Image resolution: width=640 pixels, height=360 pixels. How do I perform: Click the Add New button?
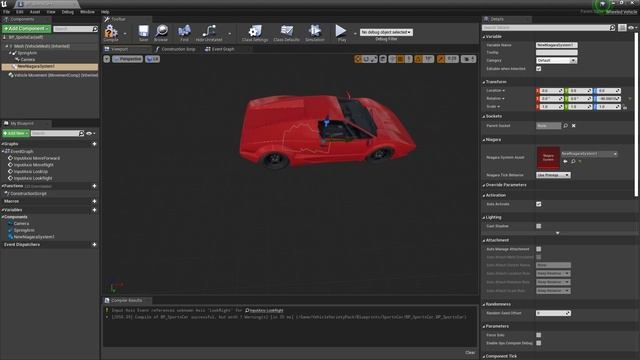16,133
